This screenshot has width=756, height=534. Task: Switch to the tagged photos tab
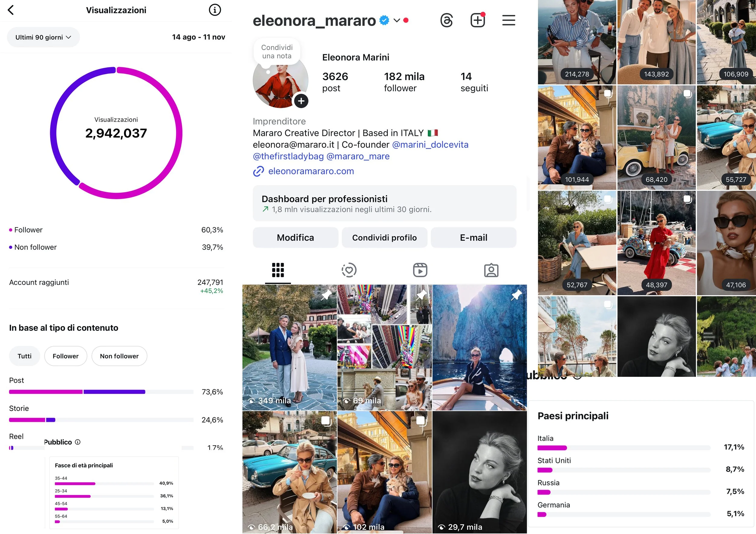491,270
